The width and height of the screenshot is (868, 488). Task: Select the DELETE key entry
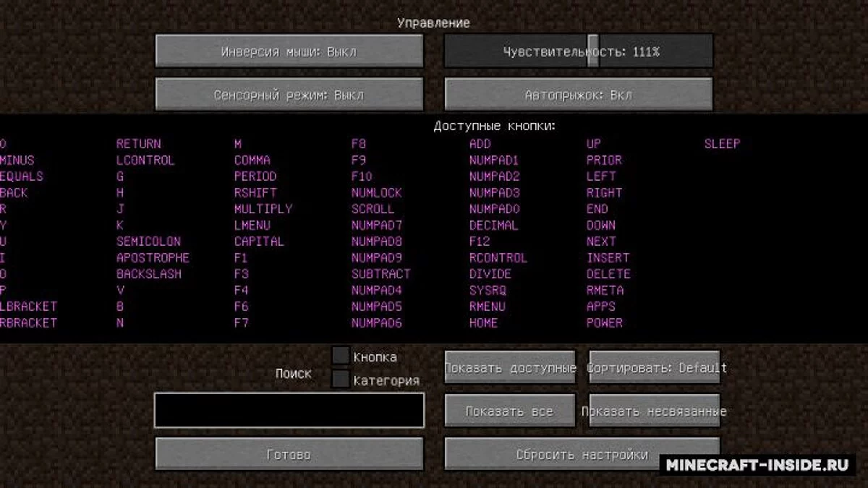coord(608,274)
